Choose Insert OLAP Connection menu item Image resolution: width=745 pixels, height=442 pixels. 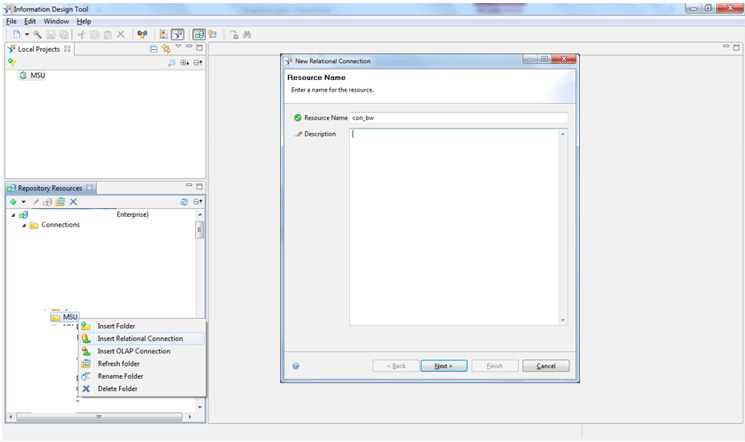point(142,351)
